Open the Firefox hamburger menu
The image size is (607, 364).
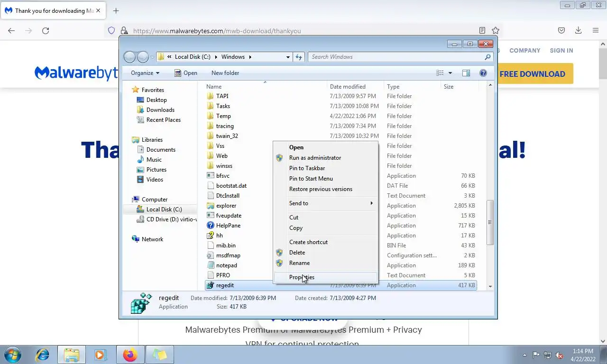(x=596, y=30)
